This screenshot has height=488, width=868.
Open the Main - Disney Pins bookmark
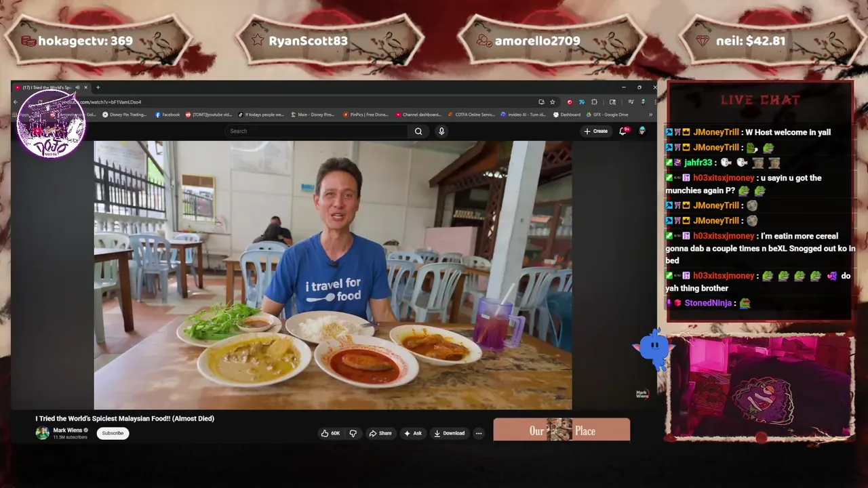(x=313, y=115)
